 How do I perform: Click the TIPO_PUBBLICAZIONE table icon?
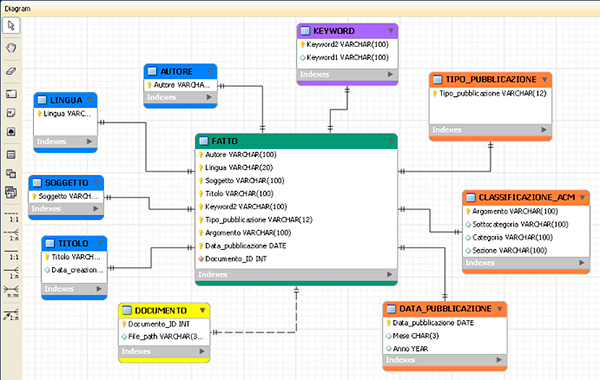click(437, 80)
